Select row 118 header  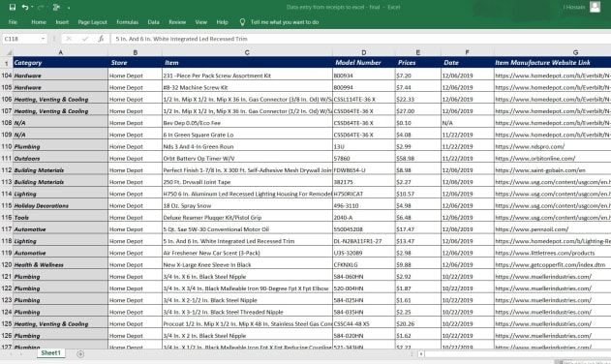(x=7, y=241)
